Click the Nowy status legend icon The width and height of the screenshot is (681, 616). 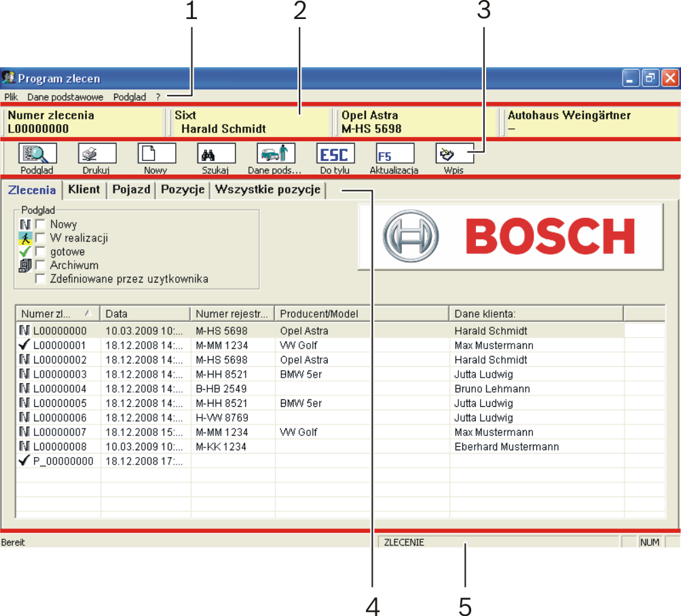pyautogui.click(x=25, y=224)
